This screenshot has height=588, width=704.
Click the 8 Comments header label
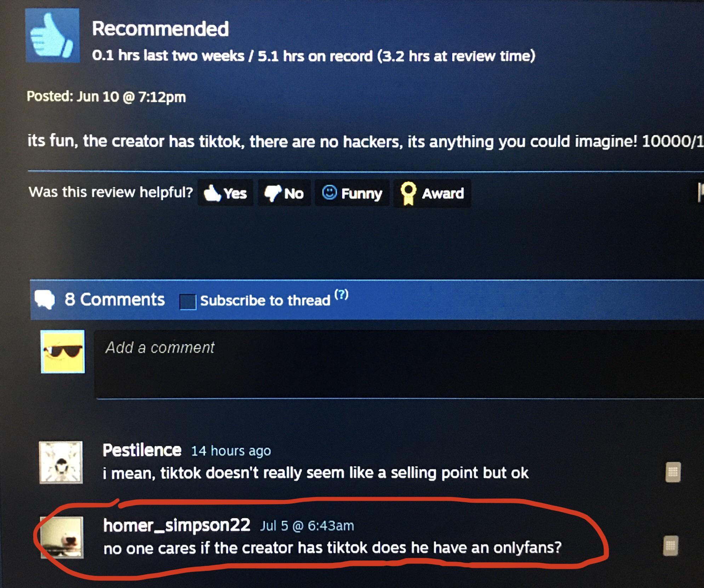click(x=114, y=299)
